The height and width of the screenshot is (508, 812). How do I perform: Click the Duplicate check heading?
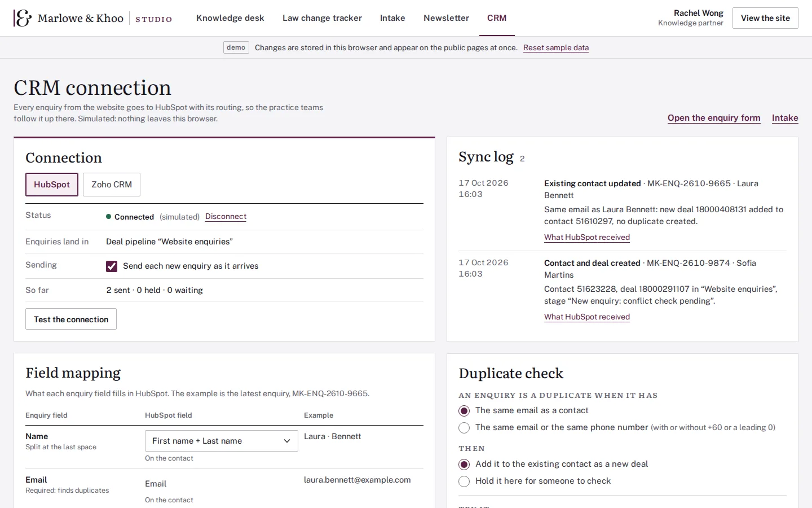(x=511, y=374)
